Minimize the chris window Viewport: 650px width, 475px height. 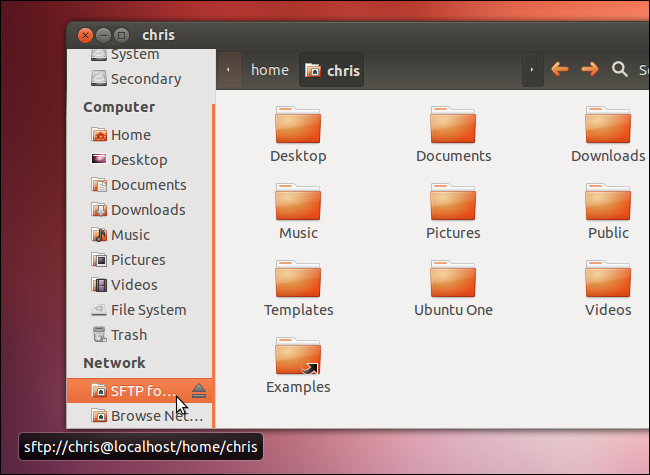[103, 36]
